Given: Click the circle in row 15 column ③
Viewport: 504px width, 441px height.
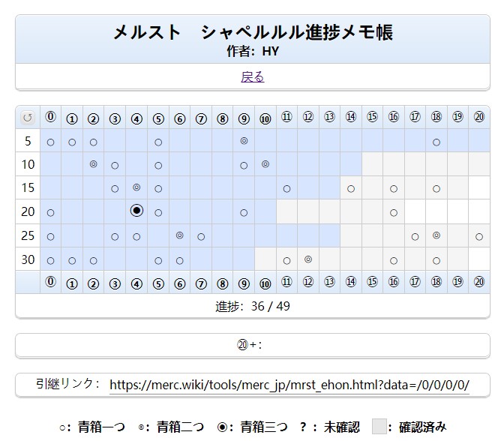Looking at the screenshot, I should click(115, 189).
